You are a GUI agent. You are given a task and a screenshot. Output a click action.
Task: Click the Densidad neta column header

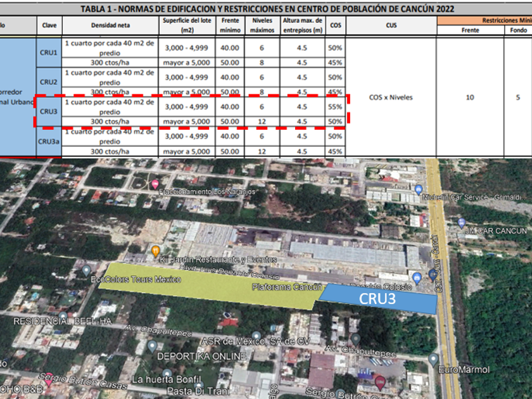point(110,25)
